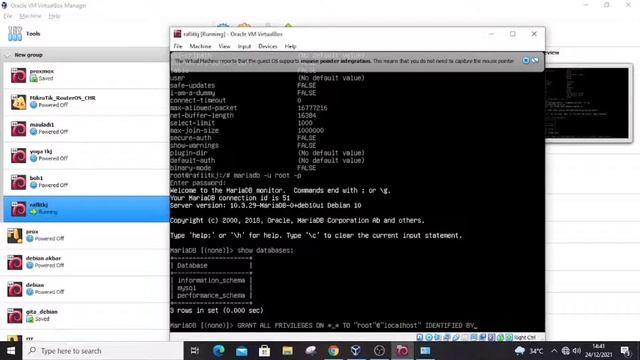Click keyboard capture icon beside Right Ctrl
This screenshot has width=640, height=360.
point(509,337)
